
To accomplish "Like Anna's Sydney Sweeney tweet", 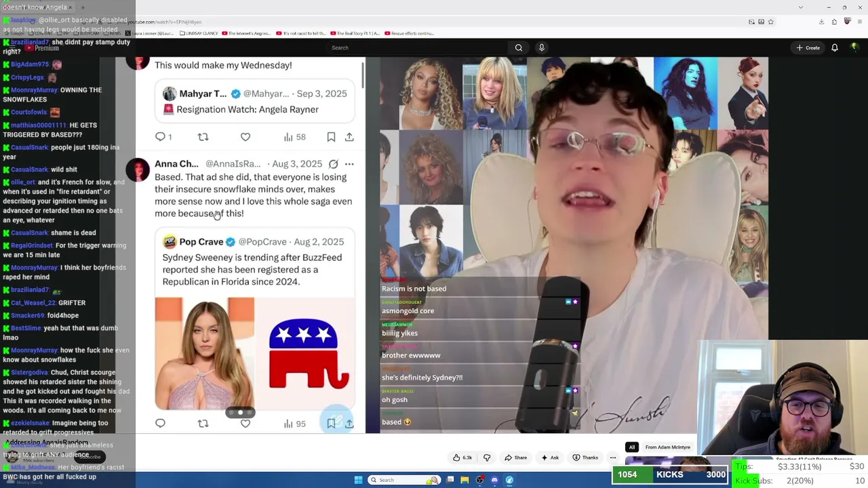I will tap(245, 424).
